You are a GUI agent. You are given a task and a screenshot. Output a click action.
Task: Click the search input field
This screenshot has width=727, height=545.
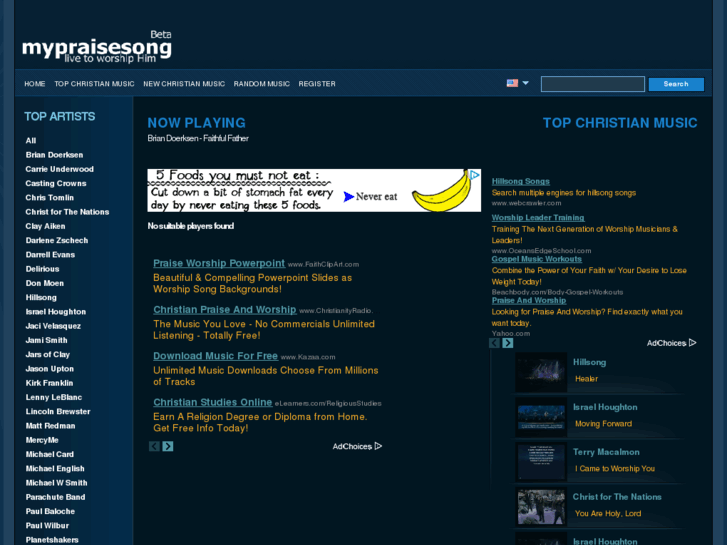(593, 84)
